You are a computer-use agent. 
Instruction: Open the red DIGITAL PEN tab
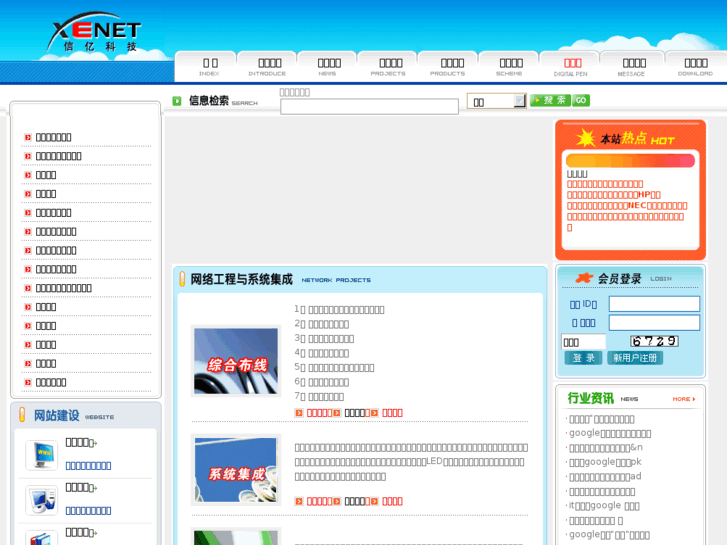pos(571,67)
